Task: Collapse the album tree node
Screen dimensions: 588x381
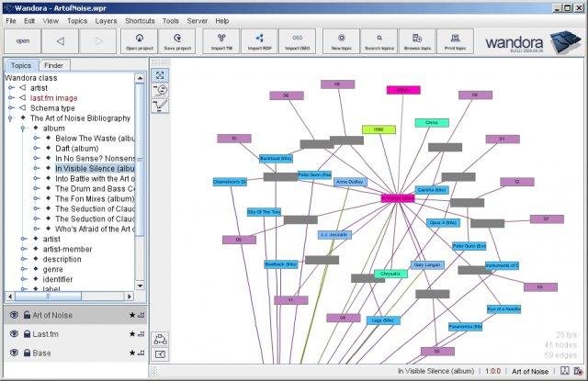Action: point(23,129)
